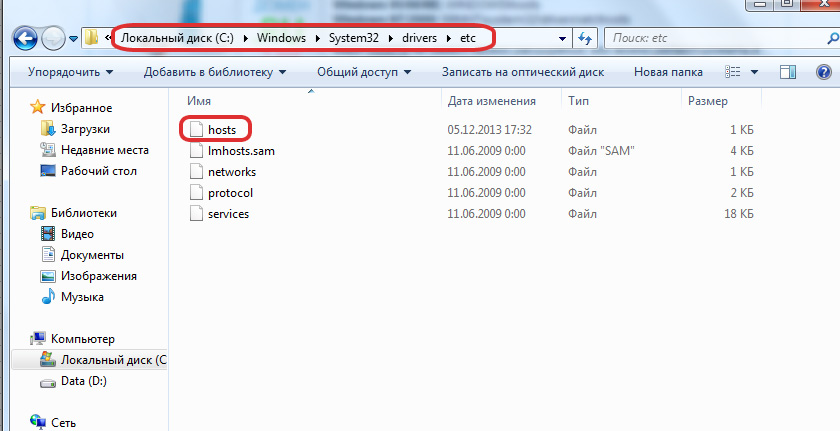Screen dimensions: 840x431
Task: Select the networks file icon
Action: coord(197,172)
